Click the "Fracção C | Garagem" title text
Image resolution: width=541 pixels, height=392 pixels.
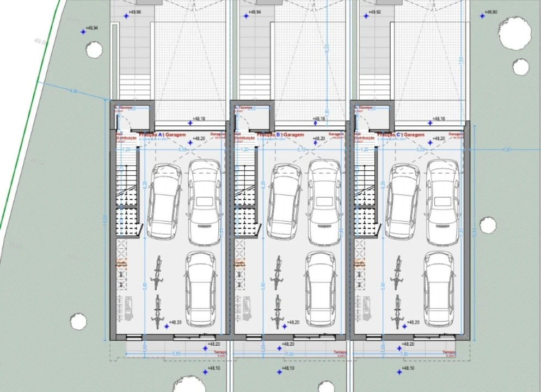click(x=400, y=134)
